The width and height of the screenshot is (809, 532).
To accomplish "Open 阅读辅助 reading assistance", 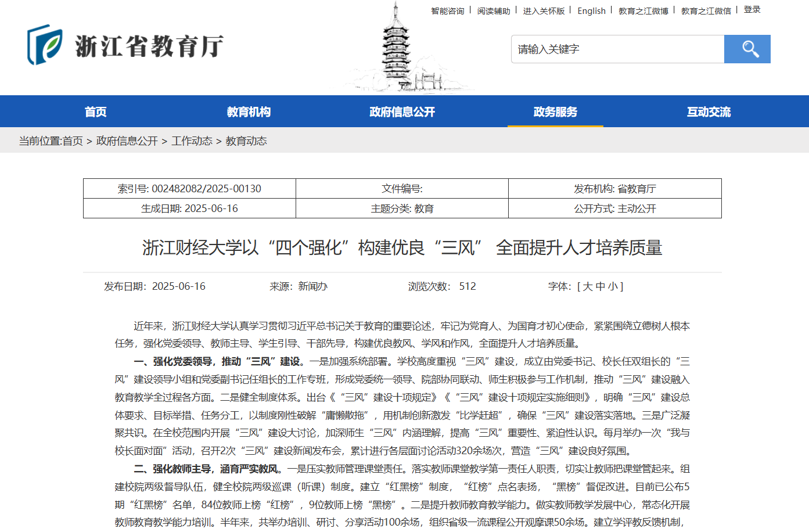I will 494,11.
